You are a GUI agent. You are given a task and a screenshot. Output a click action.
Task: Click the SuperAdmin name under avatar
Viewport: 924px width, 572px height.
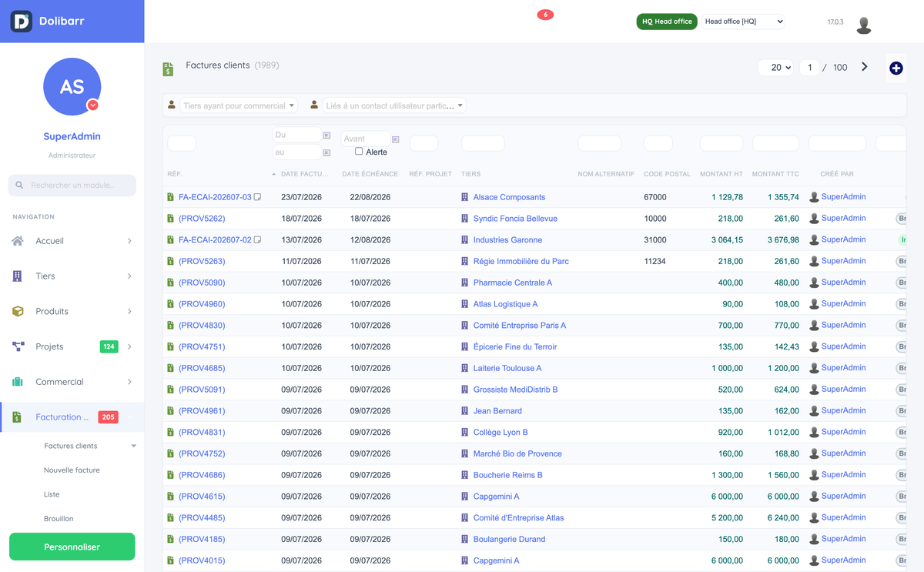(72, 136)
